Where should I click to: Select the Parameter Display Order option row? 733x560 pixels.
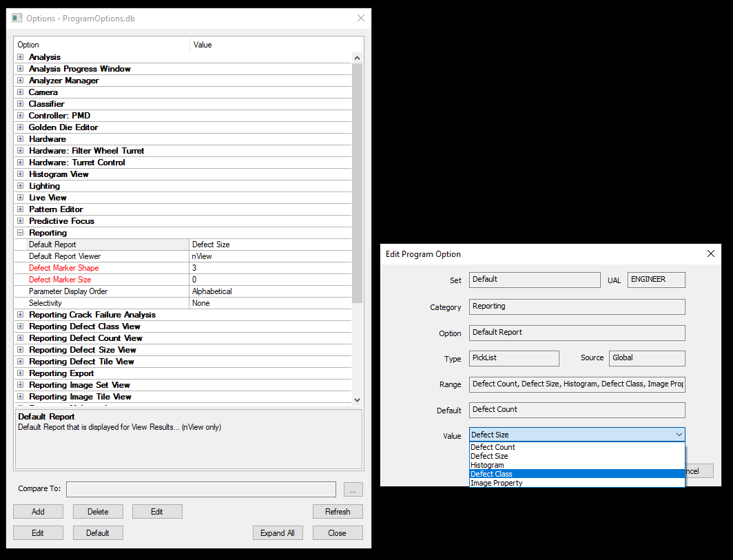pos(68,291)
